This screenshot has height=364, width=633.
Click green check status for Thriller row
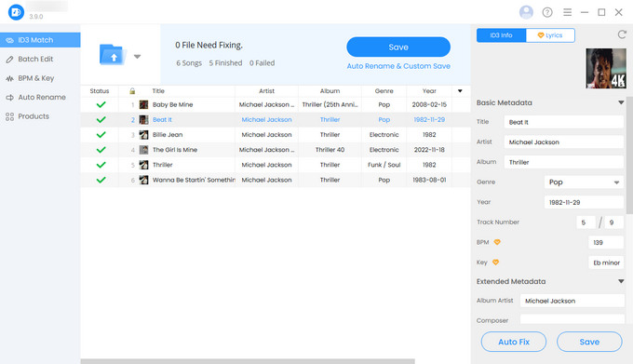tap(101, 165)
